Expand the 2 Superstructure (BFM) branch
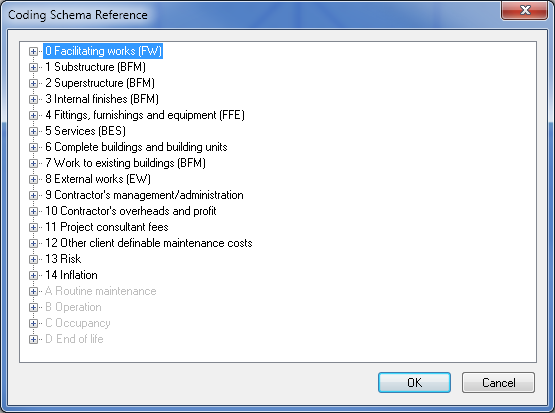This screenshot has height=413, width=555. pyautogui.click(x=33, y=83)
